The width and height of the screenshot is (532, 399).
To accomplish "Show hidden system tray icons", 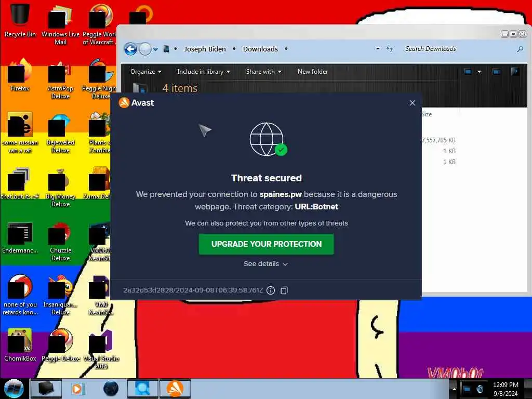I will coord(454,389).
